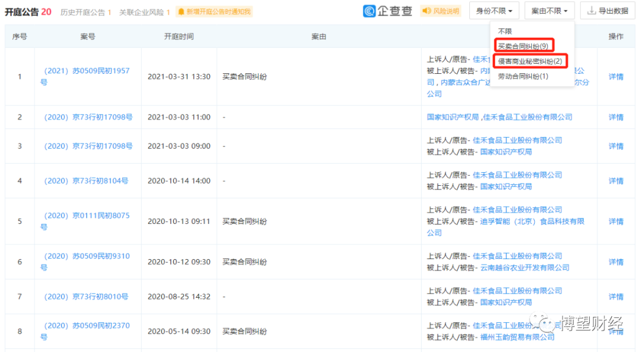Select the time 2021-03-03 11:00
644x352 pixels.
pyautogui.click(x=179, y=117)
